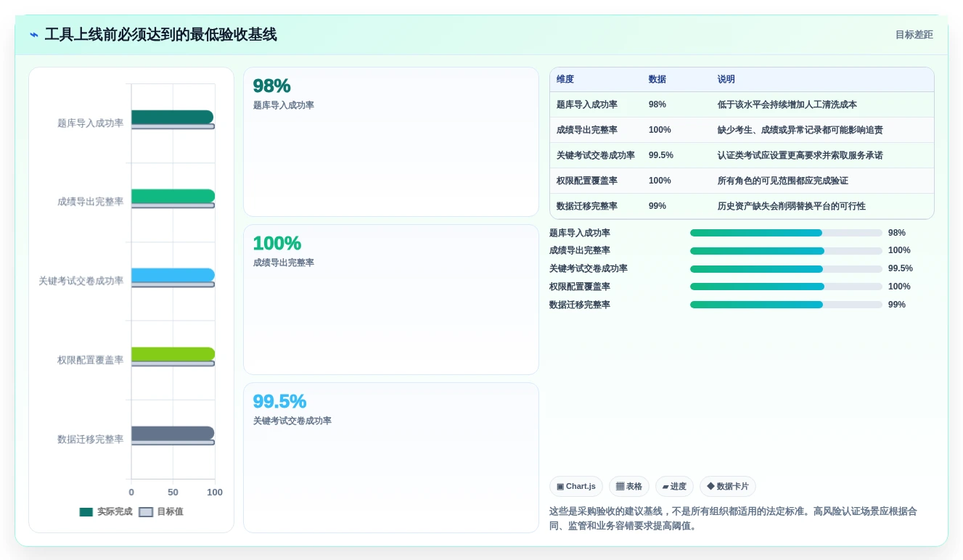This screenshot has width=963, height=560.
Task: Click the 权限配置覆盖率 progress bar
Action: pyautogui.click(x=786, y=287)
